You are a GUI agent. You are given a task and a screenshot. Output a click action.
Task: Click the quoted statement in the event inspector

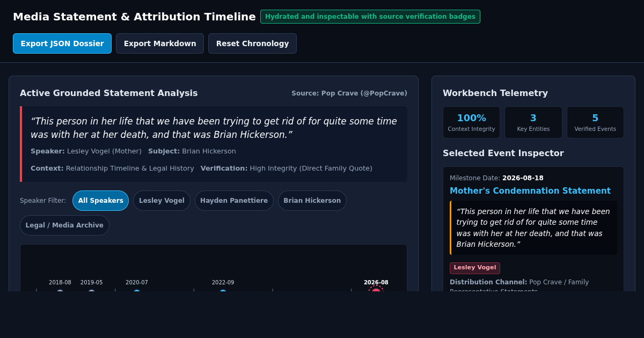(533, 228)
